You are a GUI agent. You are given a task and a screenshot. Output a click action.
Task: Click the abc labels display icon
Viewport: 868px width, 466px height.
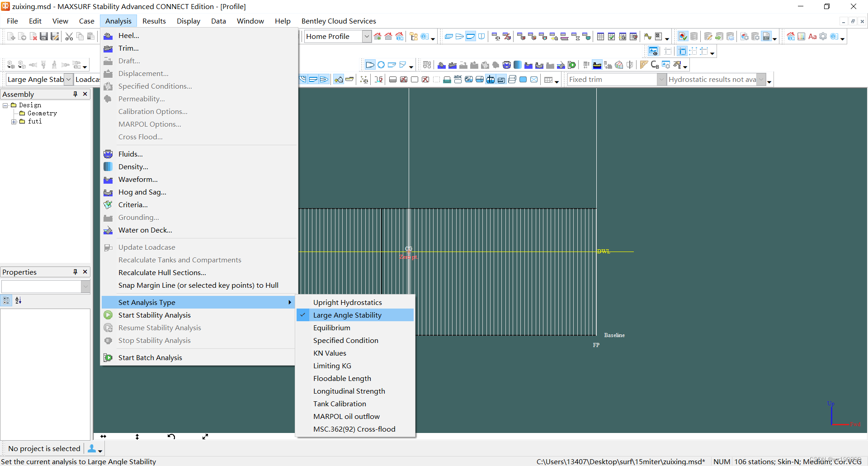pos(458,80)
